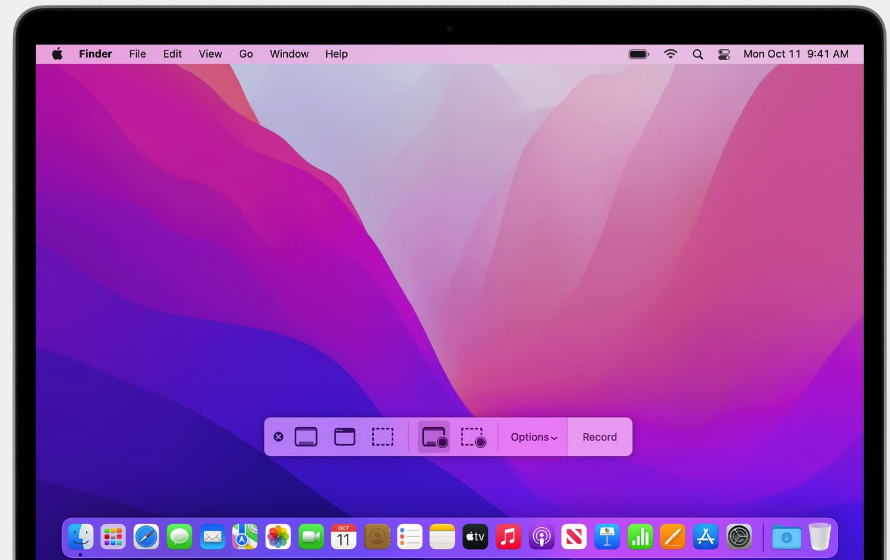This screenshot has width=890, height=560.
Task: Open the Apple menu
Action: [x=57, y=54]
